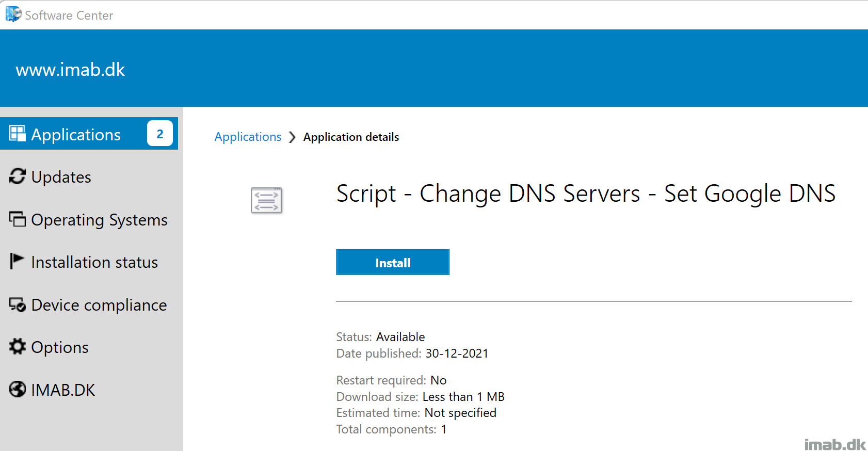This screenshot has width=868, height=451.
Task: Click the Software Center title bar icon
Action: 13,14
